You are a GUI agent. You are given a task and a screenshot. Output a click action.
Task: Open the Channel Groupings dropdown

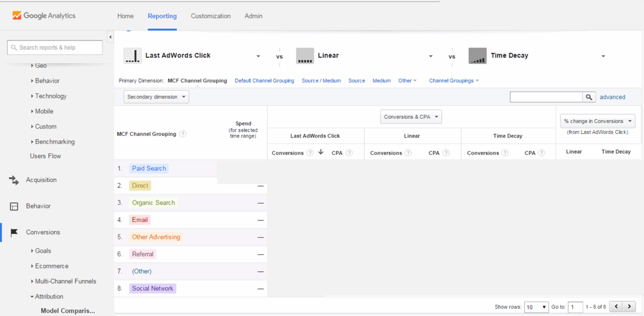(x=454, y=81)
